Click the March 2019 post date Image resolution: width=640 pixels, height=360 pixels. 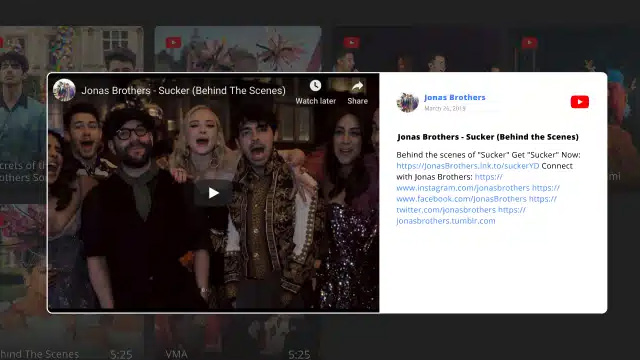tap(445, 108)
